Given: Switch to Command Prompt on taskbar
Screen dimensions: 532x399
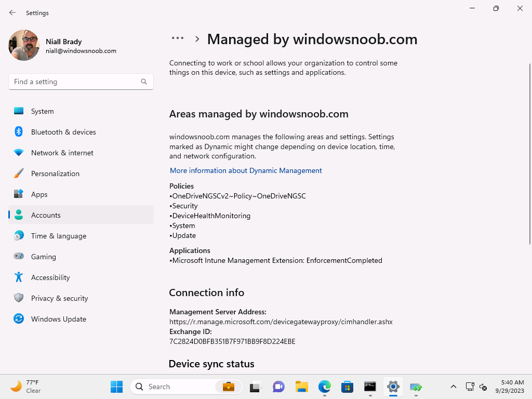Looking at the screenshot, I should (370, 387).
